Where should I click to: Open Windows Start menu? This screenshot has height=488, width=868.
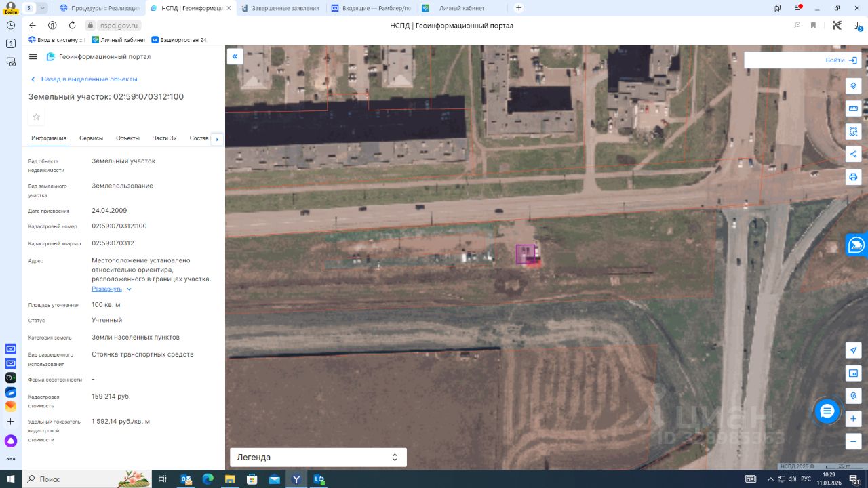(x=11, y=479)
